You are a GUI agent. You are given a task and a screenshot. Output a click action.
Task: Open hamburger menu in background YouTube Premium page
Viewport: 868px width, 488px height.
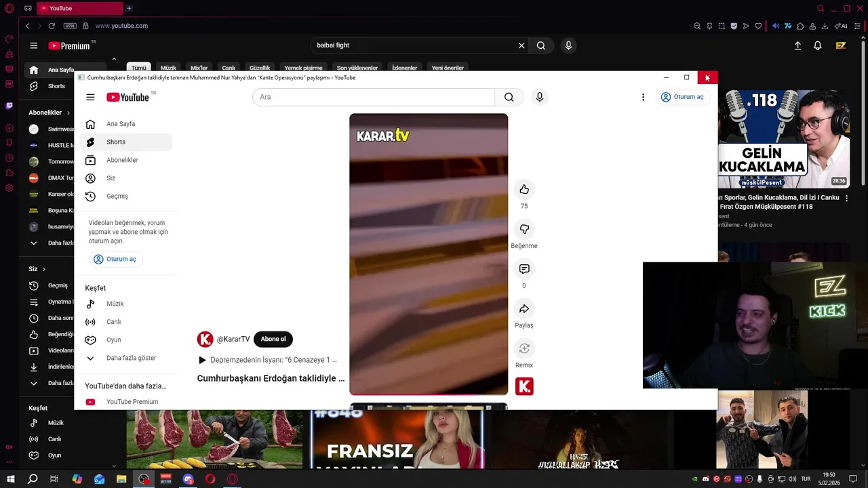(x=33, y=45)
